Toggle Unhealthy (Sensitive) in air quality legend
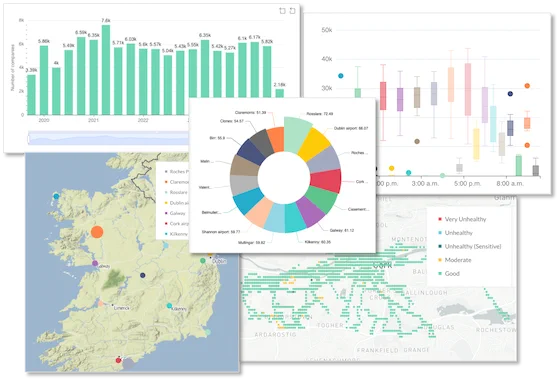560x380 pixels. [x=470, y=246]
